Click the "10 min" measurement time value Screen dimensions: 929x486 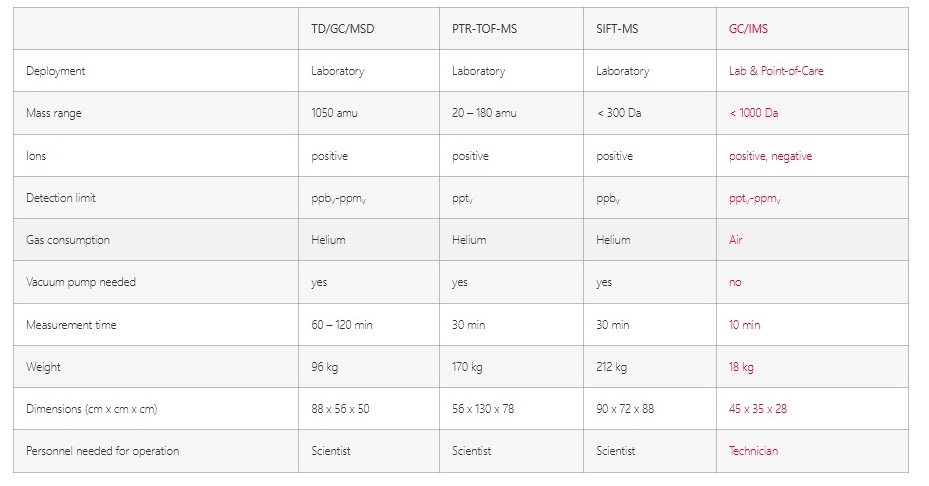click(x=744, y=325)
